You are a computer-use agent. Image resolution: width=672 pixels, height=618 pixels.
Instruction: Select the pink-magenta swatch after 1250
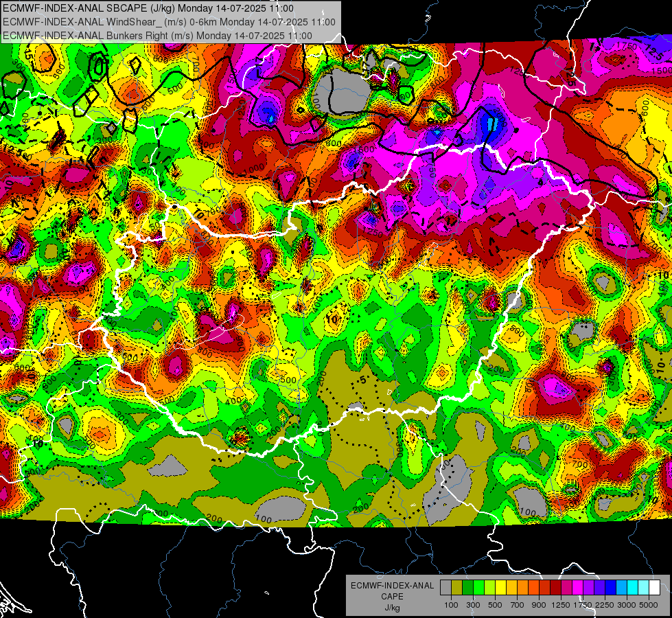pyautogui.click(x=566, y=587)
